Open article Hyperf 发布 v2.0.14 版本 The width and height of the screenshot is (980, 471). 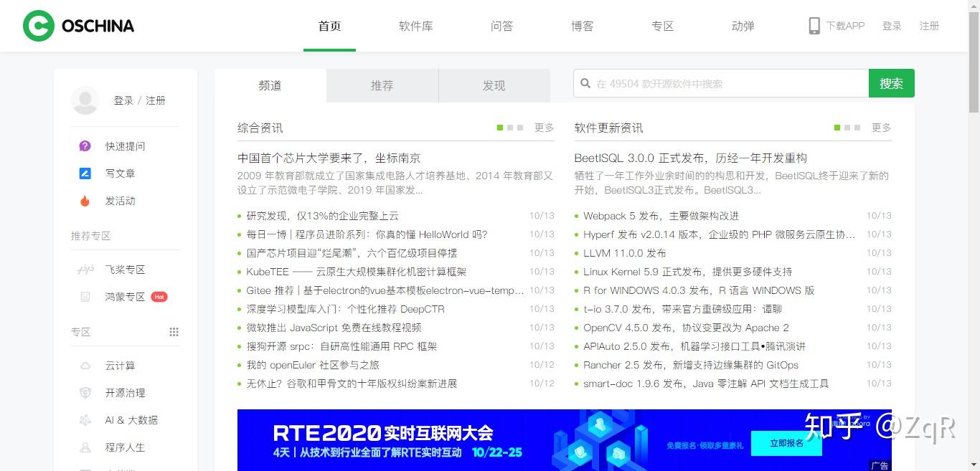click(x=720, y=234)
